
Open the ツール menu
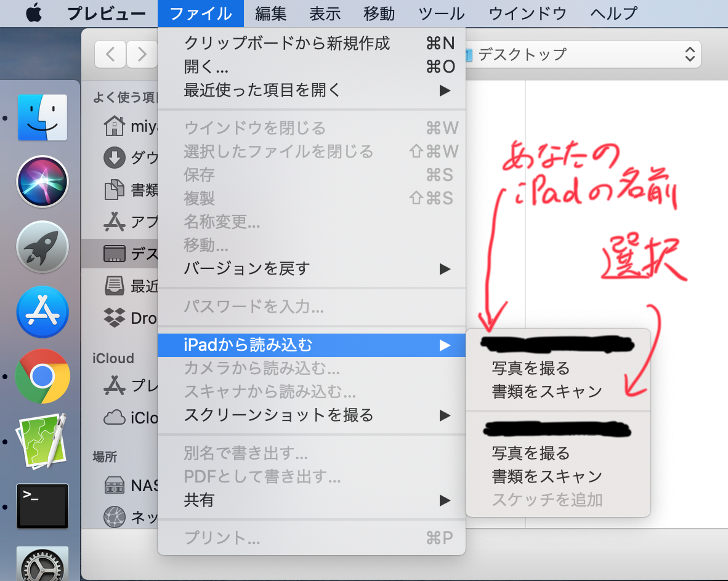coord(442,14)
